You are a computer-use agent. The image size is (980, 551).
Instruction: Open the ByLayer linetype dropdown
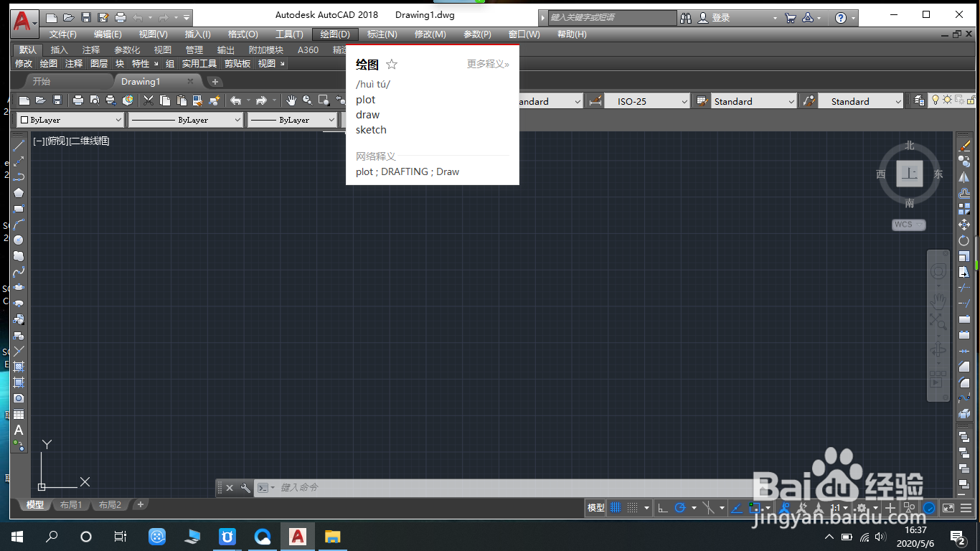187,120
